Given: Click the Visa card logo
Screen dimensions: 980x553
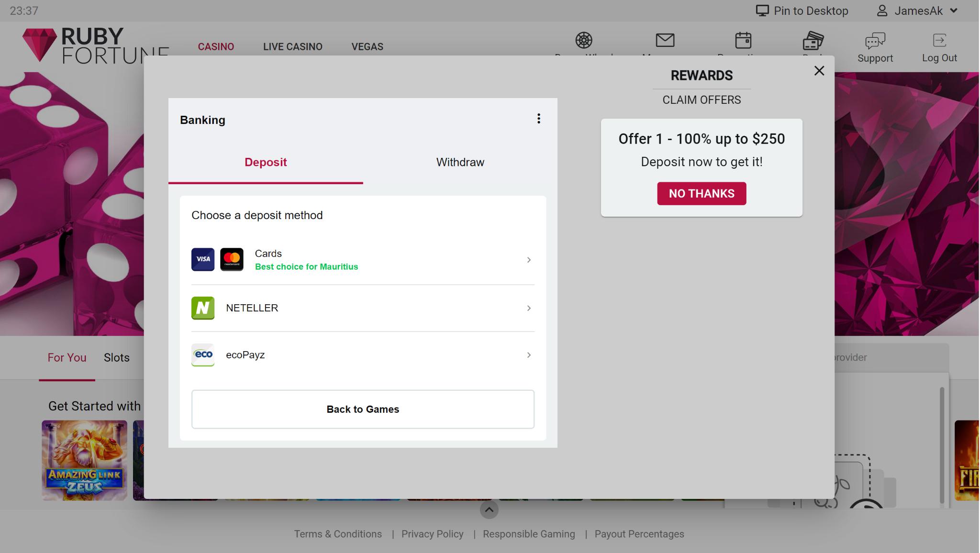Looking at the screenshot, I should 203,259.
